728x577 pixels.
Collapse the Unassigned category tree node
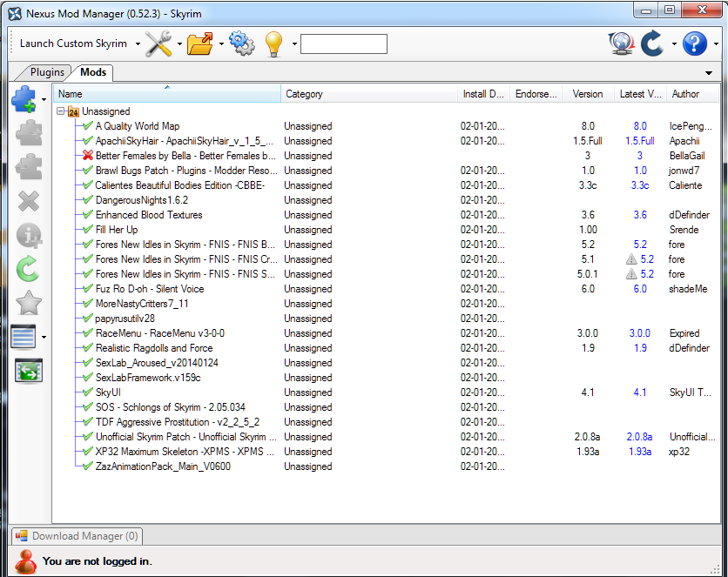pyautogui.click(x=60, y=111)
